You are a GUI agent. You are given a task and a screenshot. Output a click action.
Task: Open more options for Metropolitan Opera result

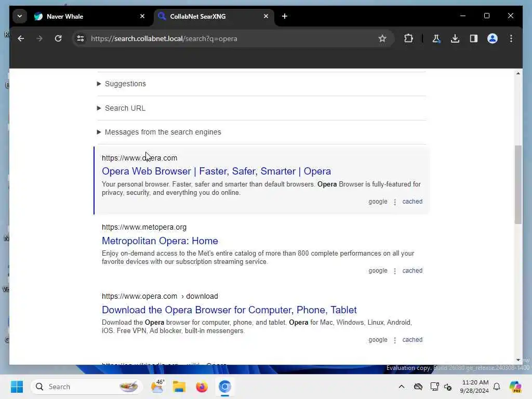395,271
